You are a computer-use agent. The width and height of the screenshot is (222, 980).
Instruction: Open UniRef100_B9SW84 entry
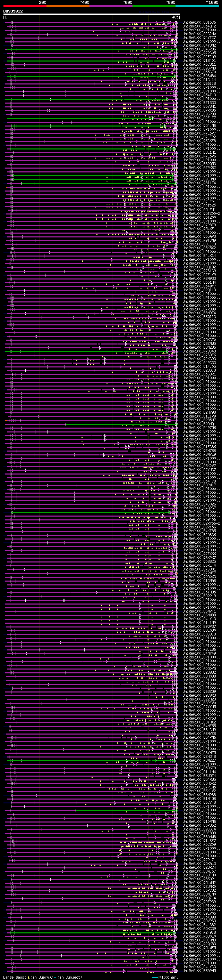point(199,76)
